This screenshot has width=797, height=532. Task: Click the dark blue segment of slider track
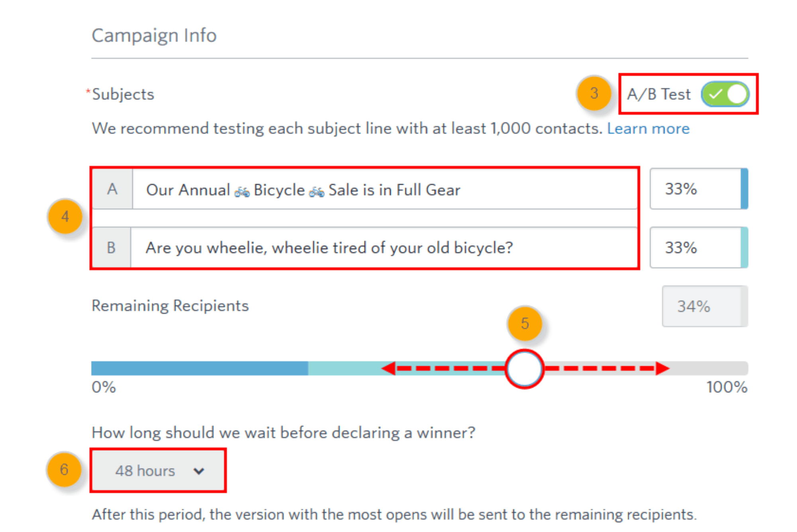pos(199,368)
